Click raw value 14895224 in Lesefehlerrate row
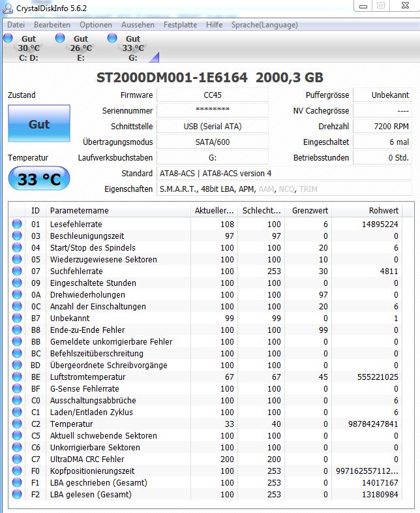The width and height of the screenshot is (420, 513). [380, 224]
